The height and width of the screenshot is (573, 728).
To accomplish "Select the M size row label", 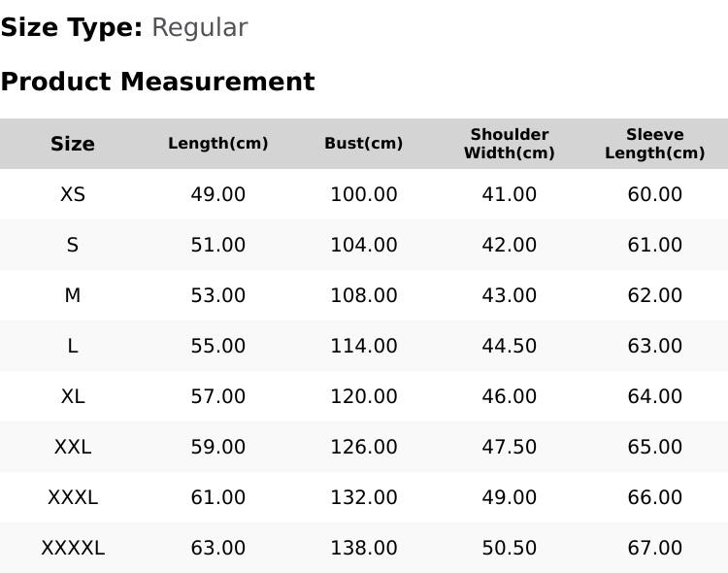I will point(73,295).
